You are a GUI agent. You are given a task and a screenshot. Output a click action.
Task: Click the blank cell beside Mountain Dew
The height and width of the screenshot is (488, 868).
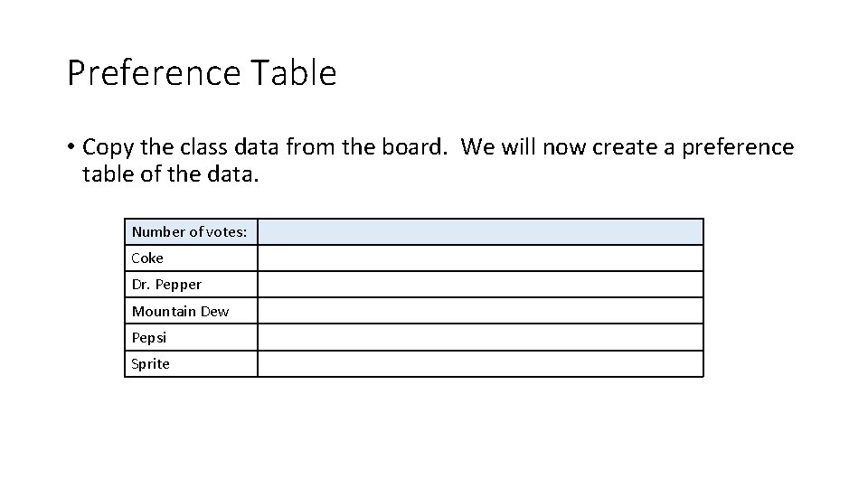(480, 311)
